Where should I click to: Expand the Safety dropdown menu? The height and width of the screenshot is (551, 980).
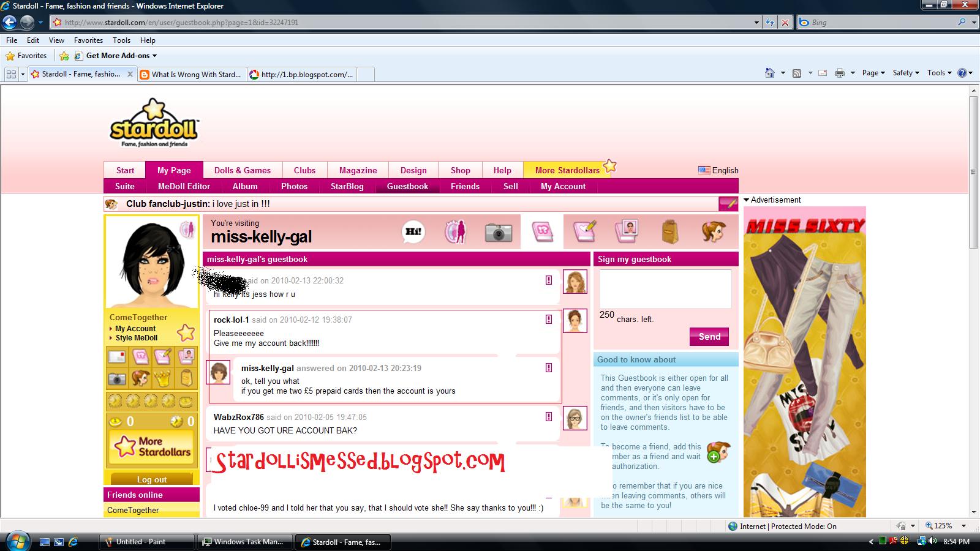pyautogui.click(x=906, y=73)
